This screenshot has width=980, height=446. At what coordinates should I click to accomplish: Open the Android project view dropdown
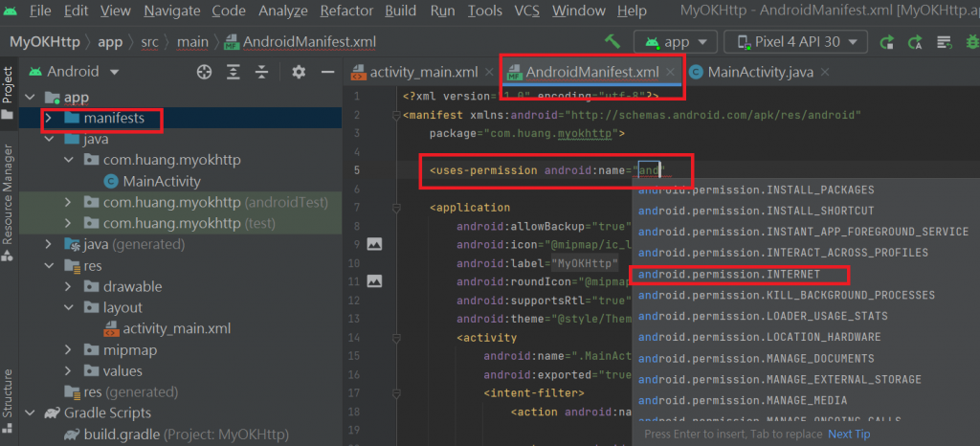[73, 72]
